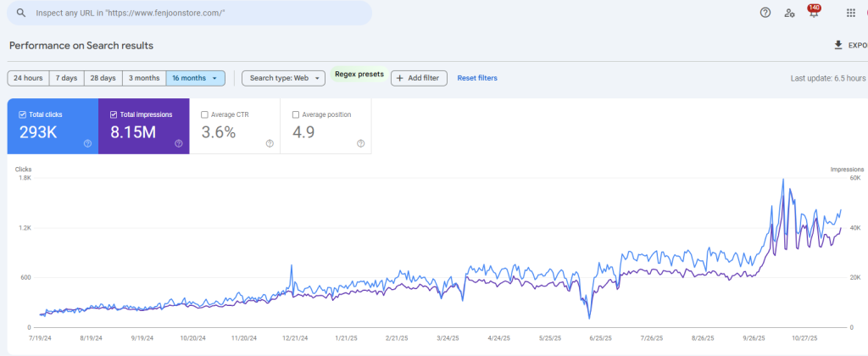Click help icon on Total impressions card
The height and width of the screenshot is (356, 868).
point(179,143)
